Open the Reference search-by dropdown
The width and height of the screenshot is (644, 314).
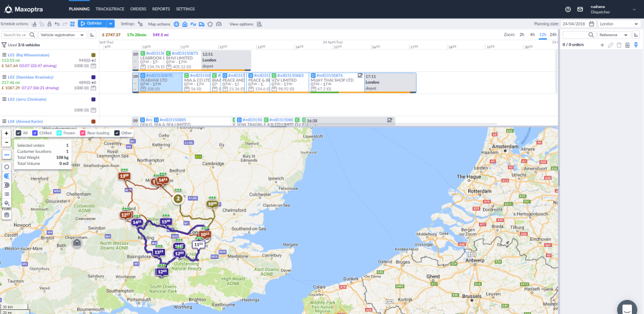tap(614, 35)
